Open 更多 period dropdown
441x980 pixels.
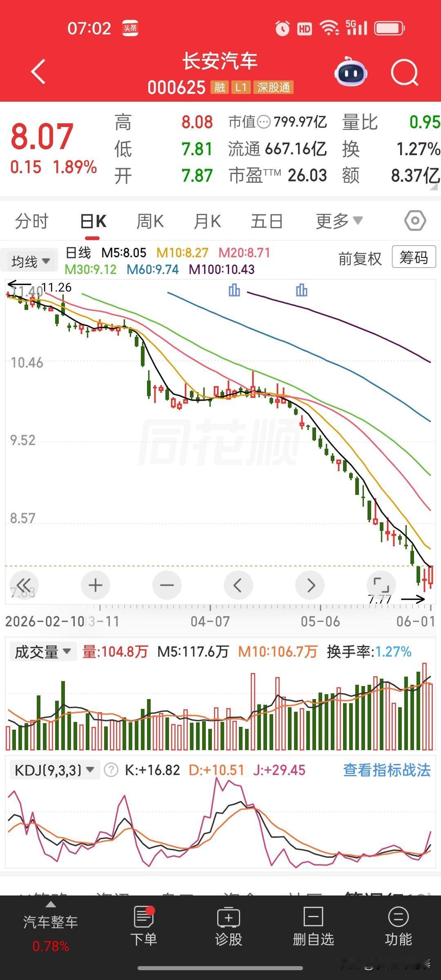pos(339,221)
